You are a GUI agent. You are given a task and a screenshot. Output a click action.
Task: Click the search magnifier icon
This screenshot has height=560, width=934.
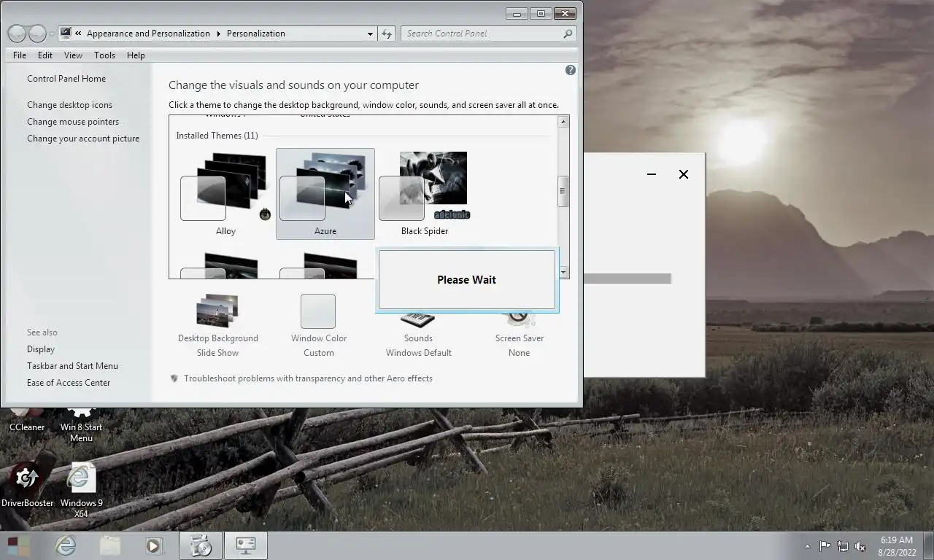point(568,34)
